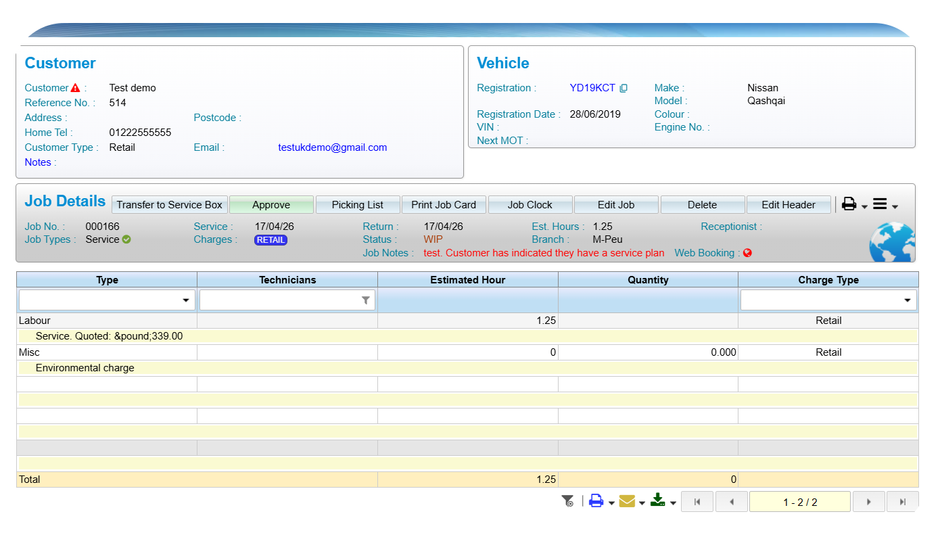
Task: Expand the arrow next to the email icon
Action: click(642, 503)
